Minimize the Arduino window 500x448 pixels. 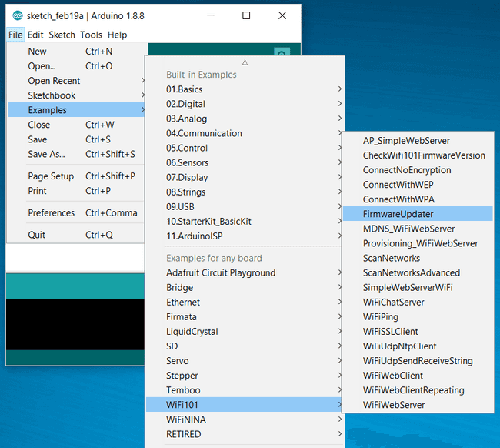tap(211, 15)
